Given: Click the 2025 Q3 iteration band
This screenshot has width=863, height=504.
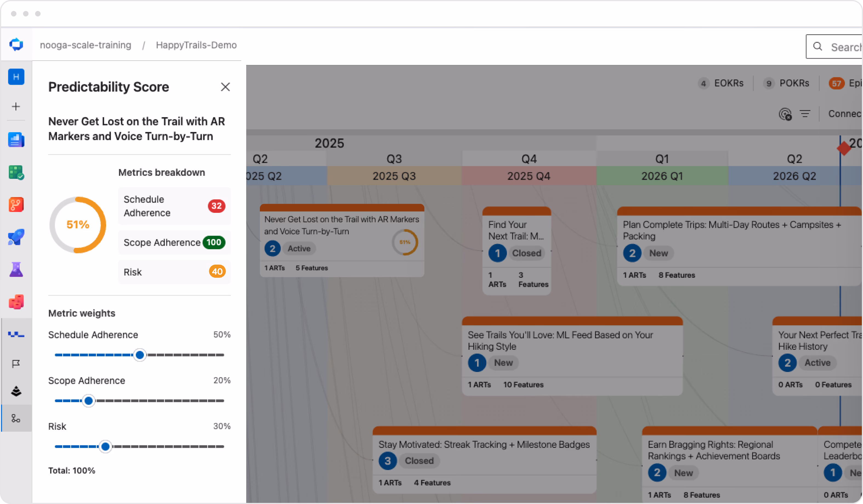Looking at the screenshot, I should (394, 176).
